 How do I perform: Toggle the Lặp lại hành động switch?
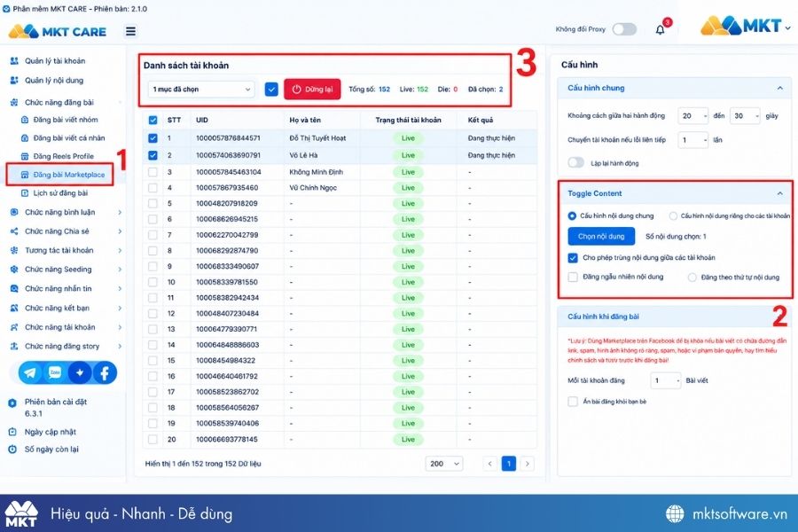[575, 163]
